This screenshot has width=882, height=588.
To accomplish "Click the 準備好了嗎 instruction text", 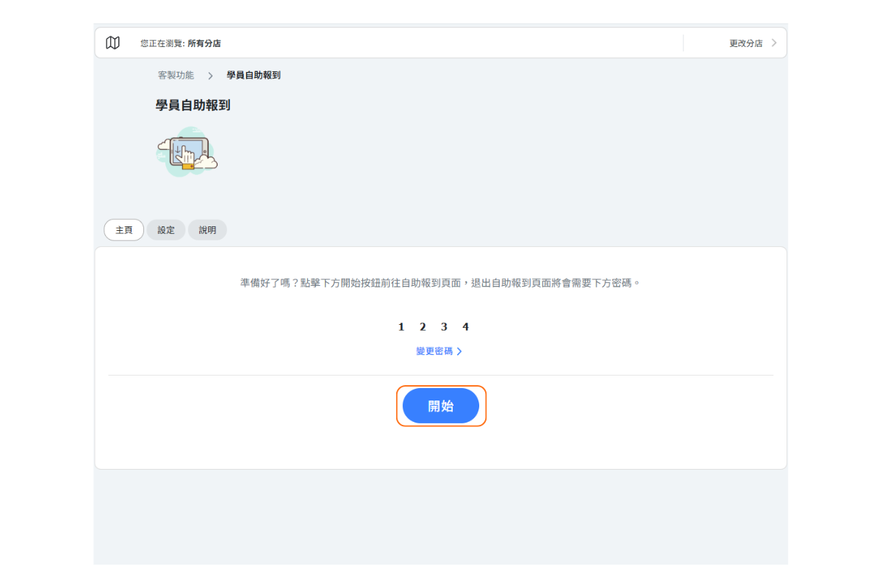I will pos(440,282).
